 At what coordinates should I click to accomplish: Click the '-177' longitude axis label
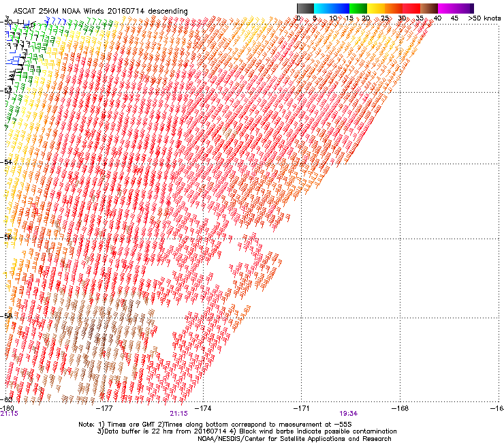104,408
